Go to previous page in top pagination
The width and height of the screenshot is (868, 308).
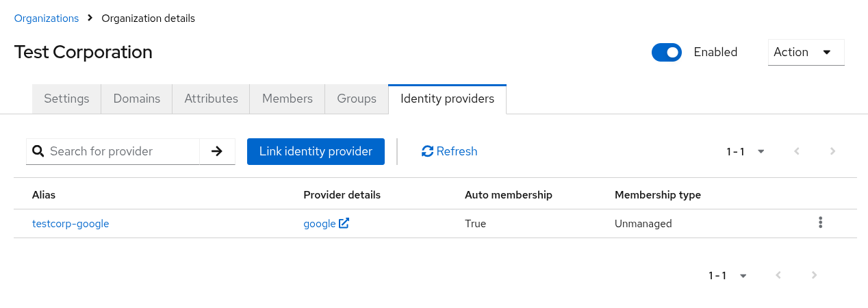[x=796, y=151]
